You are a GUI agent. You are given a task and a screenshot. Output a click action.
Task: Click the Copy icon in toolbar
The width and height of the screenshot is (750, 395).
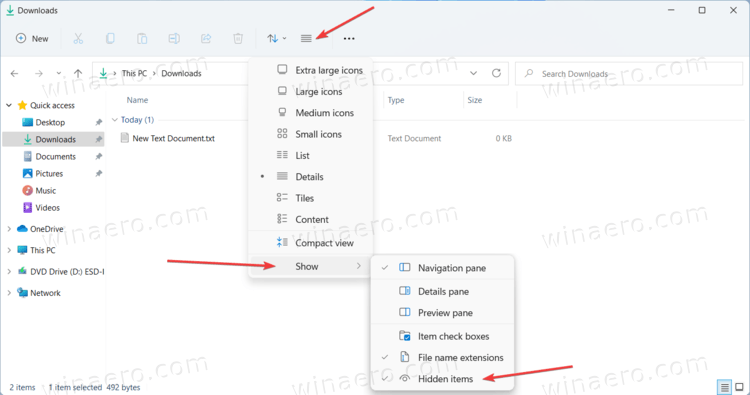coord(110,39)
